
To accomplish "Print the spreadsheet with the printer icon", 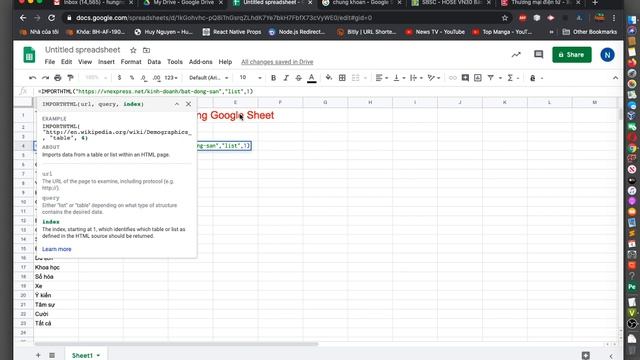I will point(58,78).
